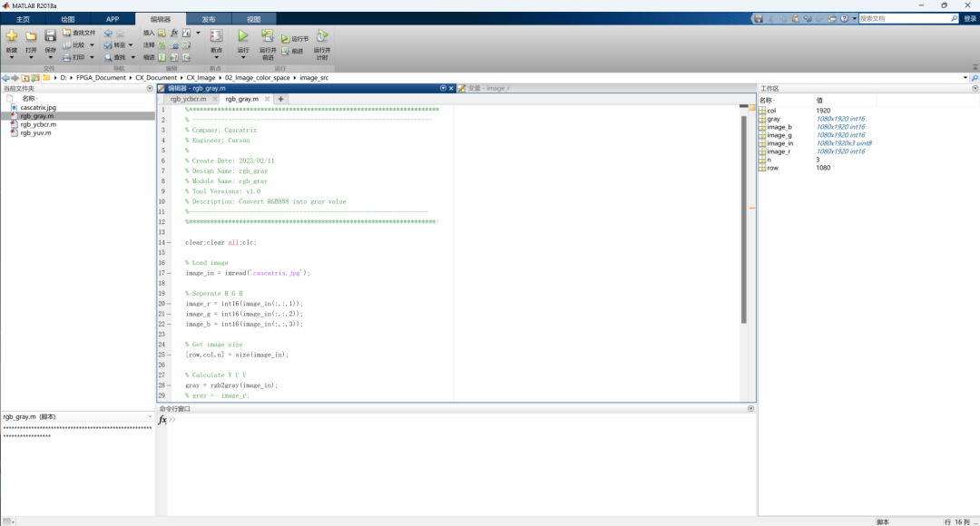Click the Sign In link
This screenshot has height=526, width=980.
coord(970,18)
